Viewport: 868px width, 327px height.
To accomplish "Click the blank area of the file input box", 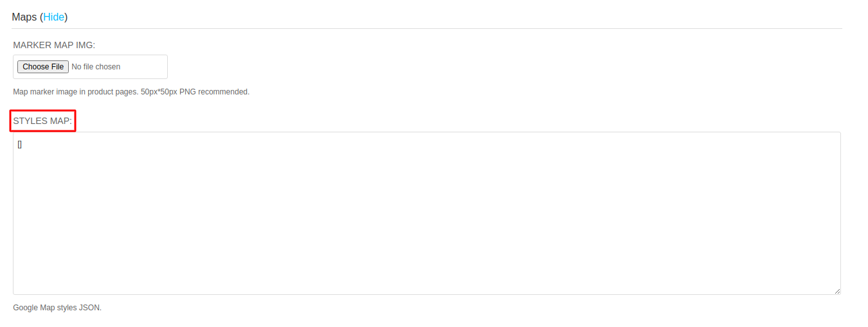I will tap(145, 67).
